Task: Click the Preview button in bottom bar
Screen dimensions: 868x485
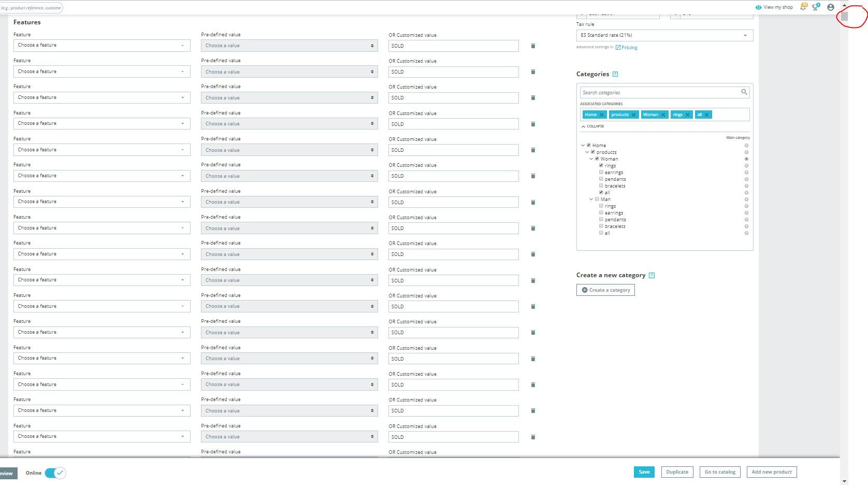Action: click(x=8, y=473)
